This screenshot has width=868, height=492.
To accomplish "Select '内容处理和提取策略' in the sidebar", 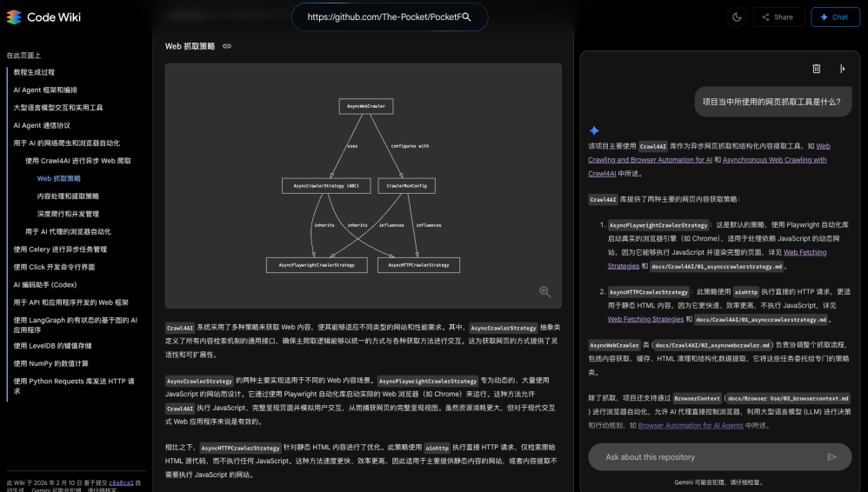I will 68,196.
